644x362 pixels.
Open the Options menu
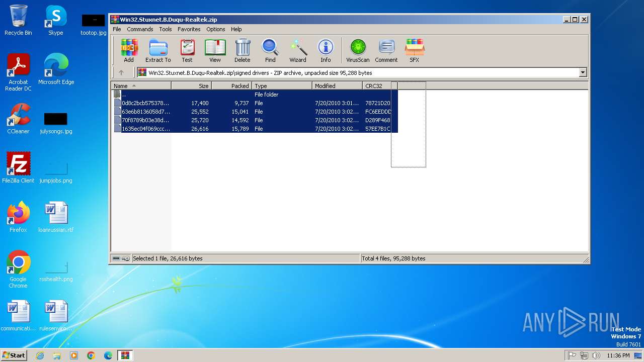215,29
